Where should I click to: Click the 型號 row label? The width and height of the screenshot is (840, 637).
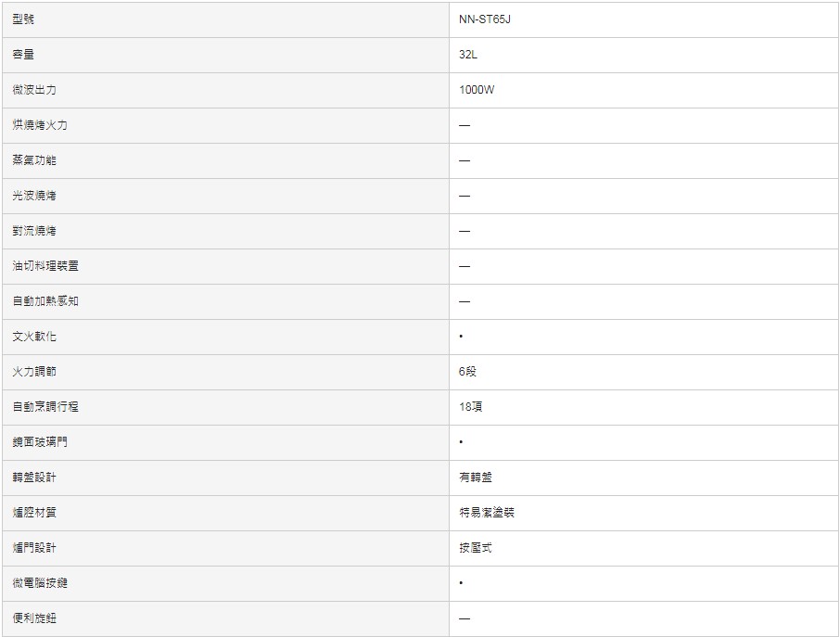(24, 19)
